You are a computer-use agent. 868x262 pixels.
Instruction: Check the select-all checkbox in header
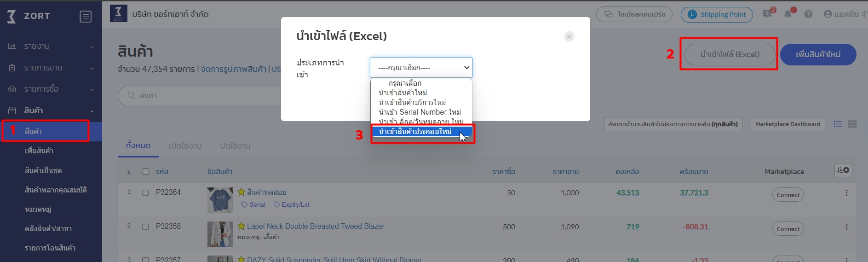[x=146, y=171]
